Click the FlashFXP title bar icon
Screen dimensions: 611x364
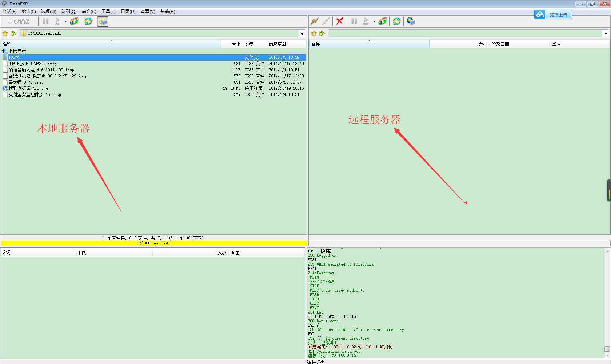(4, 4)
